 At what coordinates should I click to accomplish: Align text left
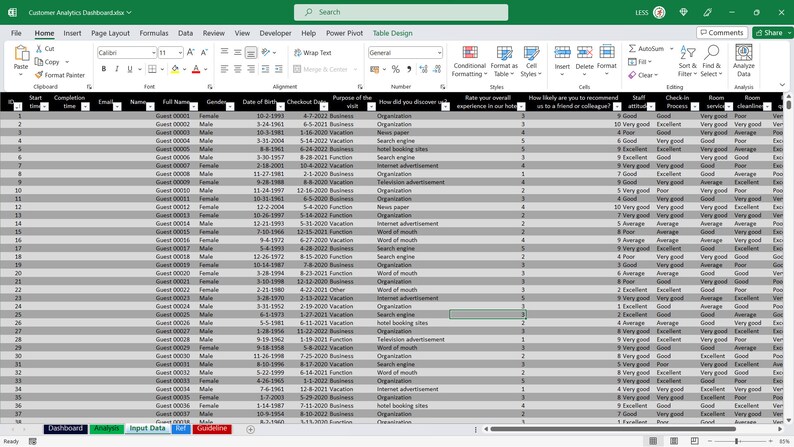(224, 69)
